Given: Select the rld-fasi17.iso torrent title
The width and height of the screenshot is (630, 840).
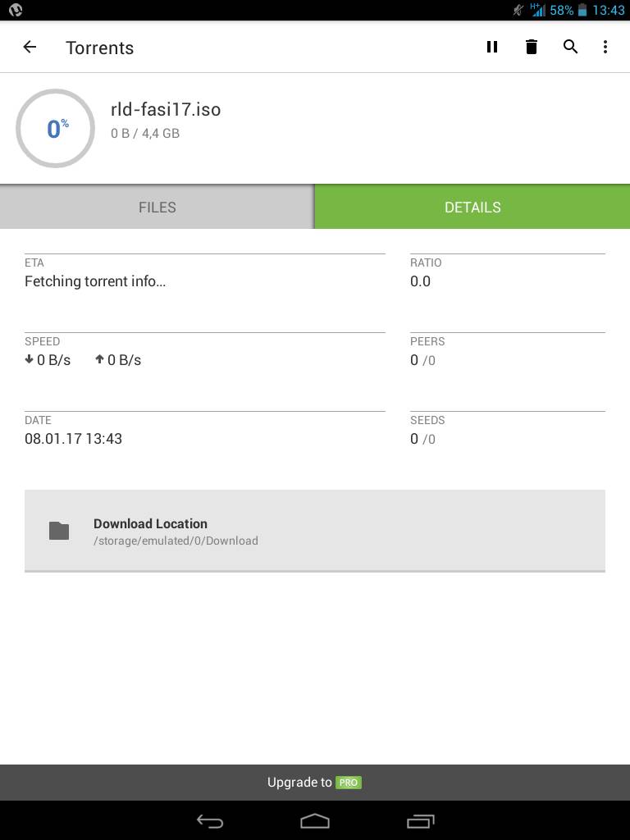Looking at the screenshot, I should coord(166,109).
